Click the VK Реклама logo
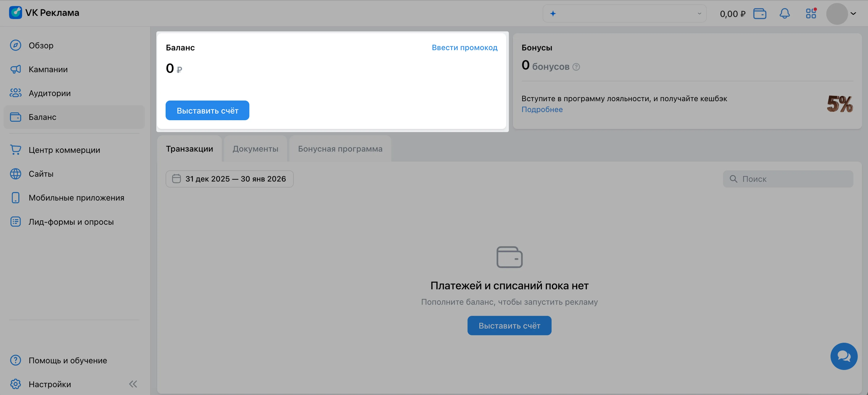 tap(44, 13)
